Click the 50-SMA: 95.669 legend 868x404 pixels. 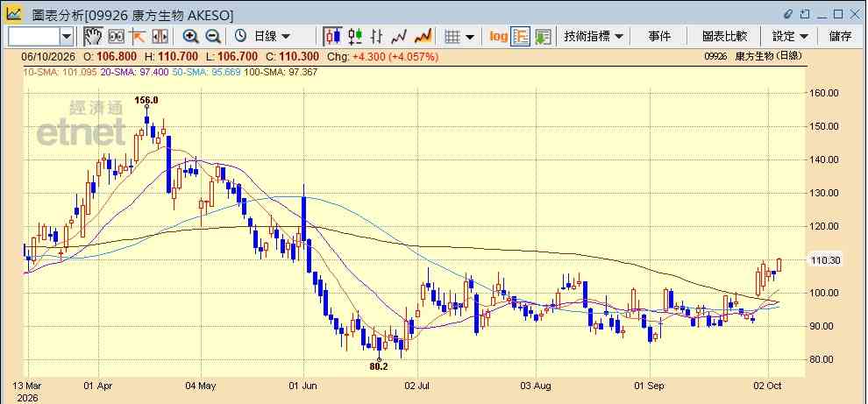click(x=206, y=72)
